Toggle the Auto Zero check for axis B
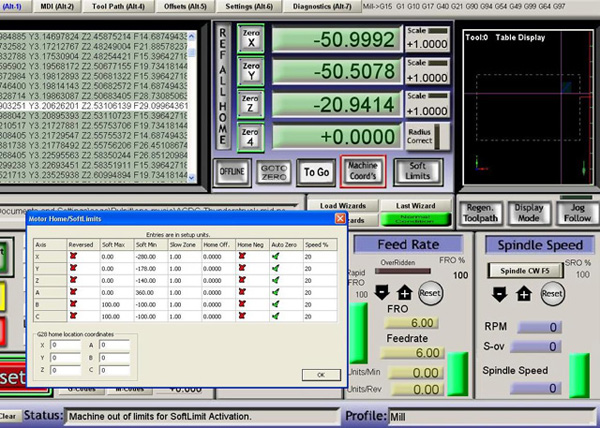The image size is (600, 428). point(275,304)
